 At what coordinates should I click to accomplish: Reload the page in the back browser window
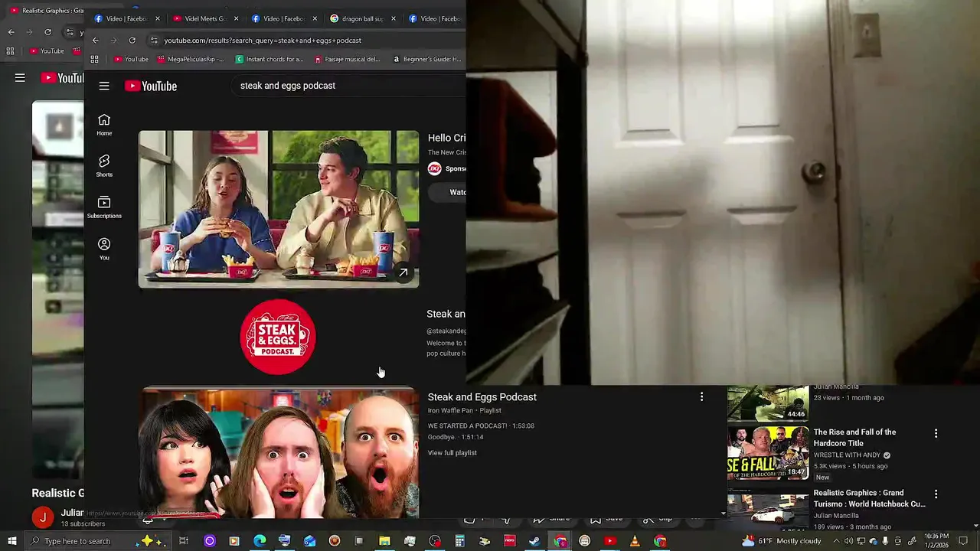tap(47, 32)
